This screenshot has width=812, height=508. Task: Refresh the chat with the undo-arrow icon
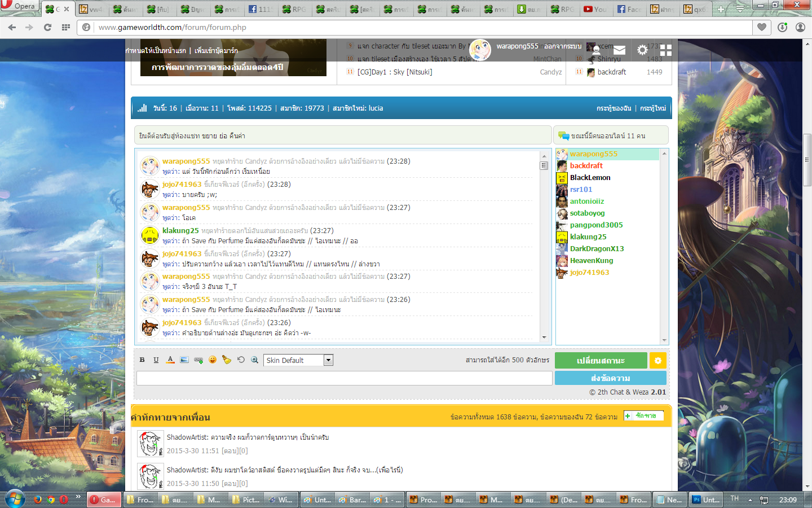coord(241,360)
